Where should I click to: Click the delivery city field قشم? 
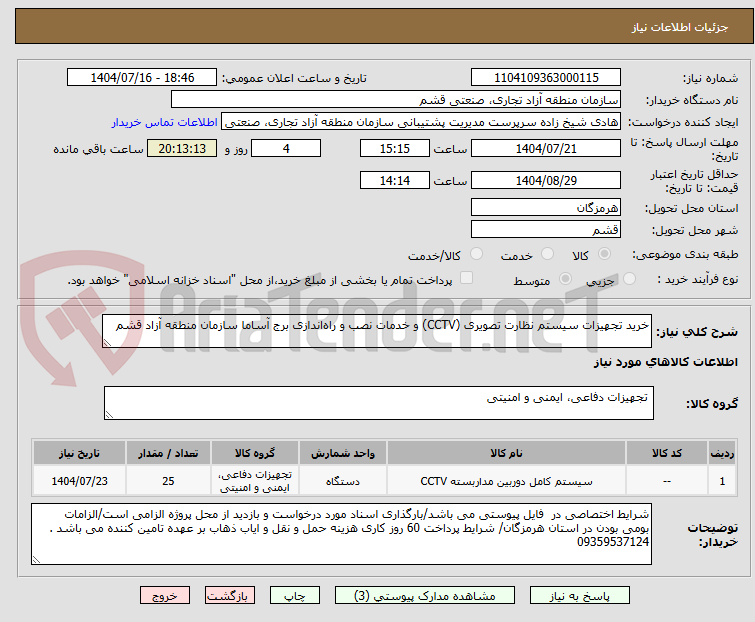tap(546, 230)
